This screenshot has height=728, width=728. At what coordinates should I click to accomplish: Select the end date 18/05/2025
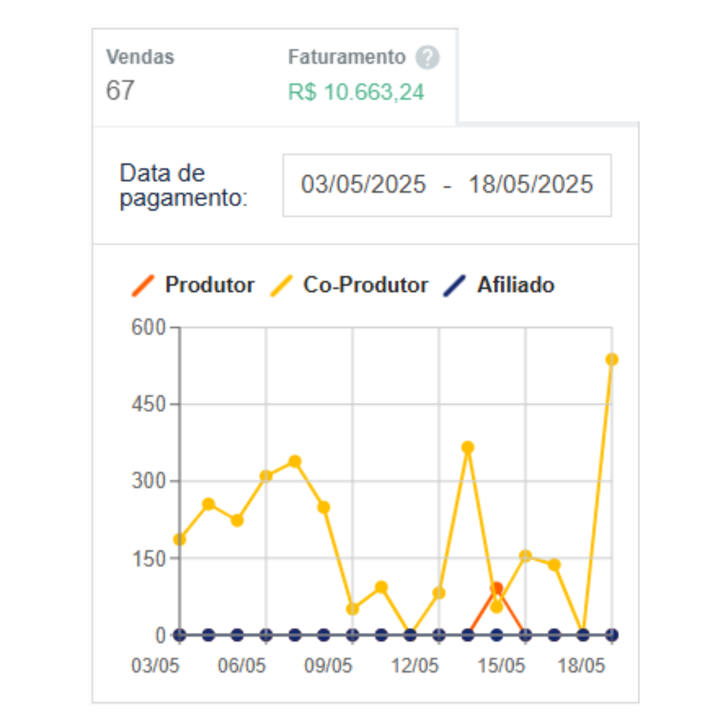530,184
